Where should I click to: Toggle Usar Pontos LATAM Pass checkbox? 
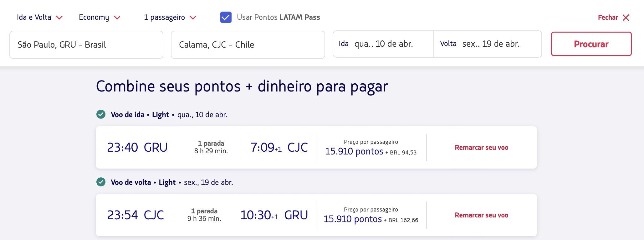(x=226, y=17)
